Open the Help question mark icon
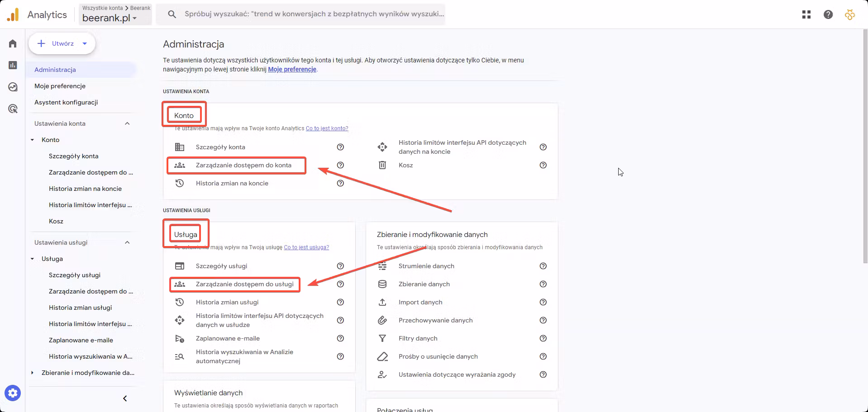Screen dimensions: 868x412 coord(828,14)
